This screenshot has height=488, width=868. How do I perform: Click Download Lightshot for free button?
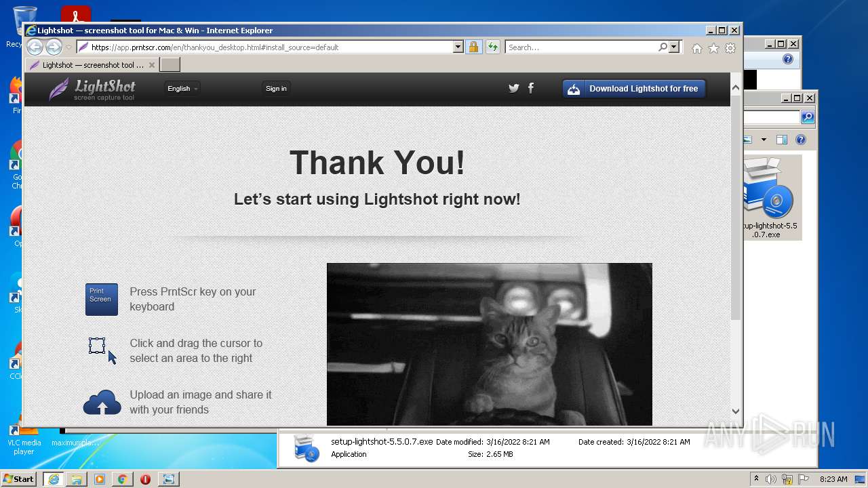point(634,89)
